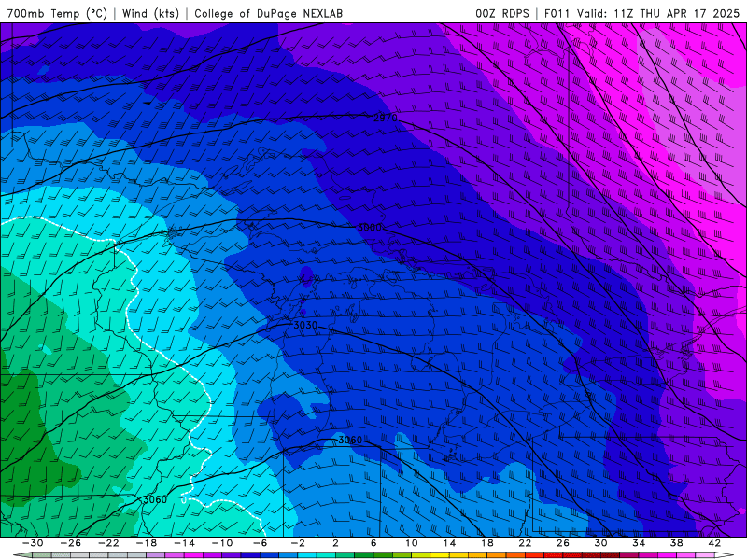The width and height of the screenshot is (747, 560).
Task: Click the 3000 height contour label
Action: 369,228
